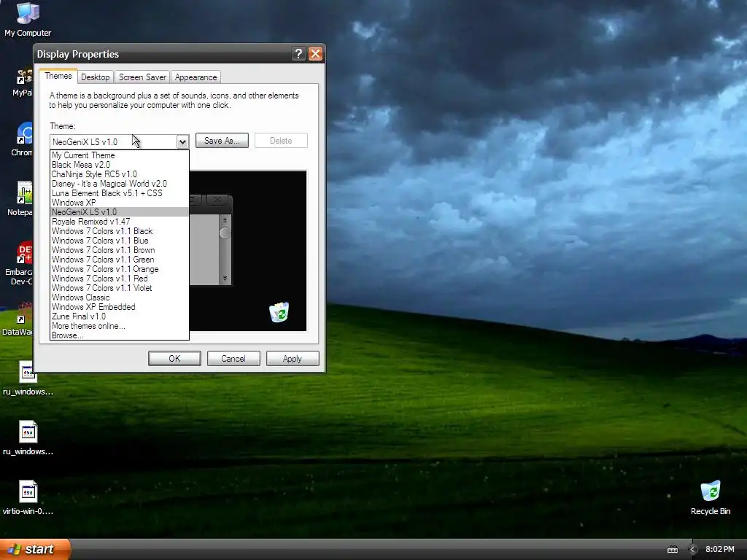Click preview window scrollbar down arrow
The height and width of the screenshot is (560, 747).
click(x=225, y=278)
